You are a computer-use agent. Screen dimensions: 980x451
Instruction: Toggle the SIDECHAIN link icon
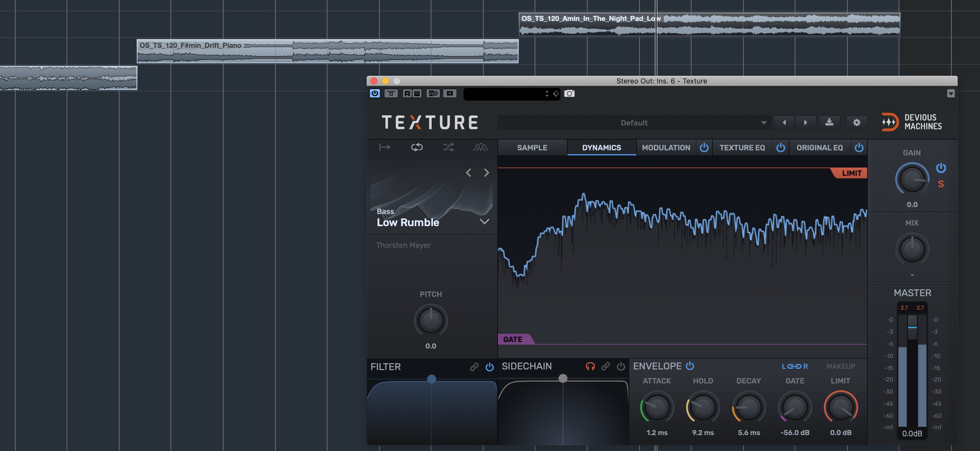pyautogui.click(x=606, y=366)
